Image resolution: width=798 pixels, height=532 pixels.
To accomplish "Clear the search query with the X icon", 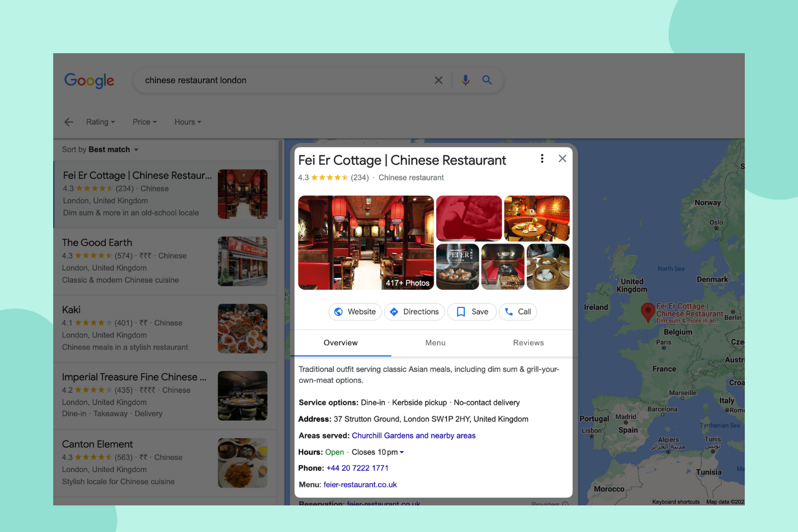I will [x=438, y=80].
